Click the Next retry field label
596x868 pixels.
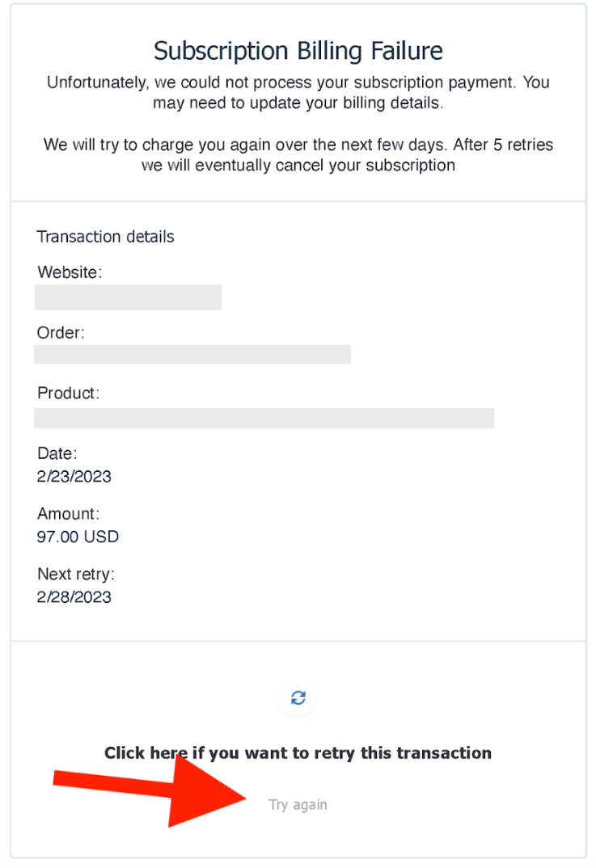click(x=76, y=575)
